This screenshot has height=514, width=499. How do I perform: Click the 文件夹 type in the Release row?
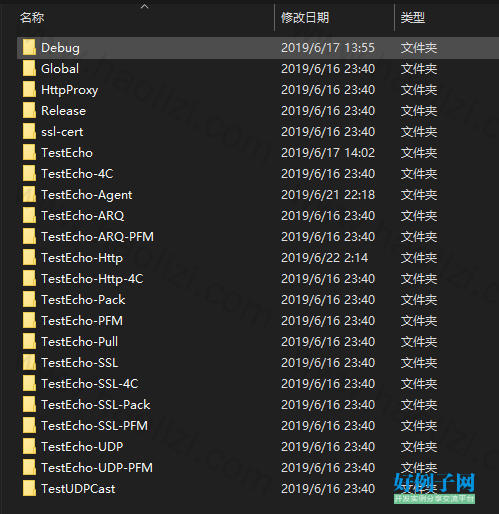[x=419, y=111]
